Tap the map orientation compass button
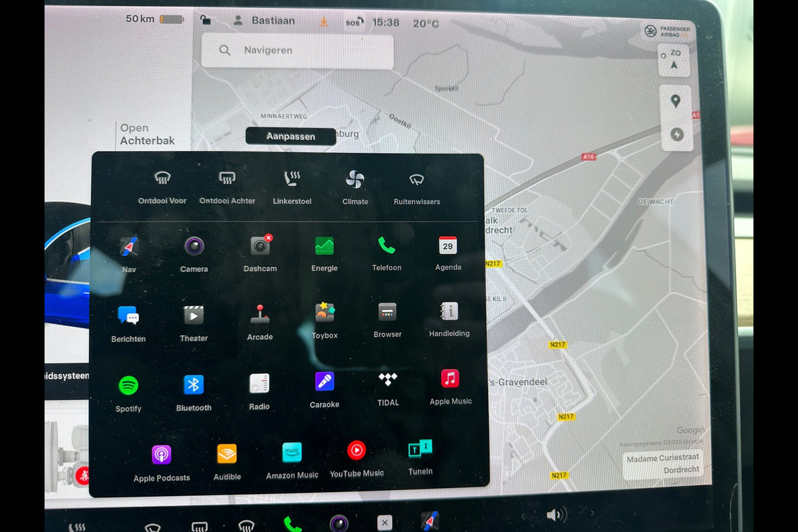 click(x=674, y=60)
